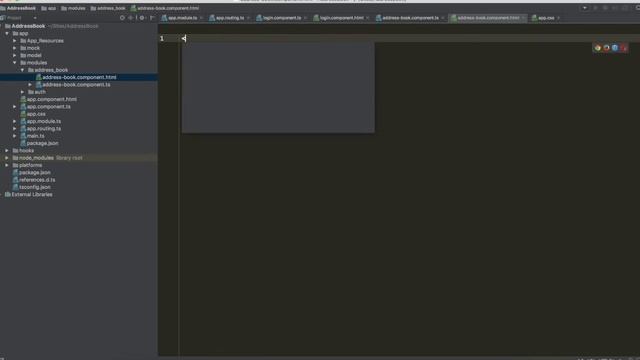Close the login.component.ts tab
This screenshot has width=640, height=360.
click(305, 18)
